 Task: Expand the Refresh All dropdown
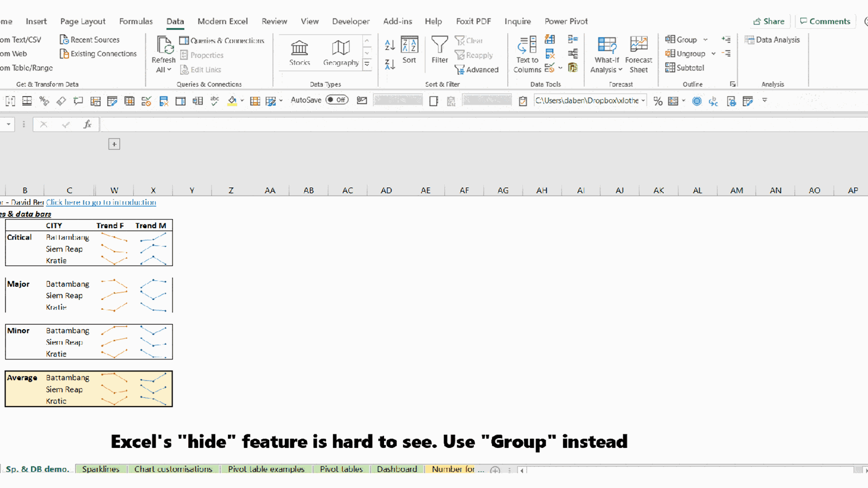[163, 69]
